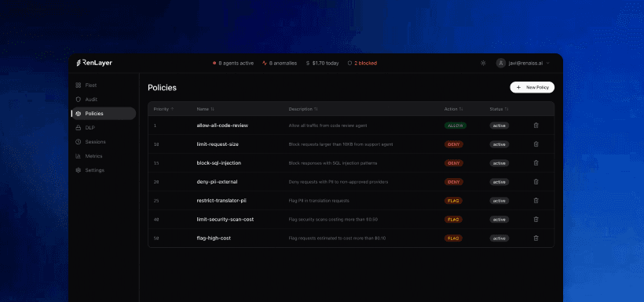Delete the allow-all-code-review policy
The image size is (644, 302).
(536, 126)
